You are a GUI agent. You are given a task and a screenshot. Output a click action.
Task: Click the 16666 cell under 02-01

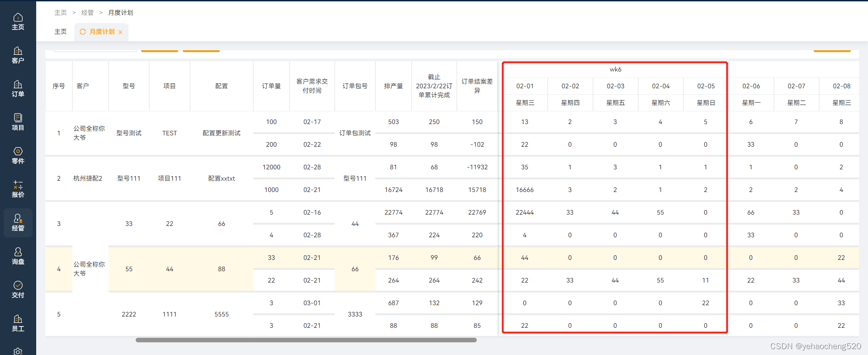[x=525, y=190]
